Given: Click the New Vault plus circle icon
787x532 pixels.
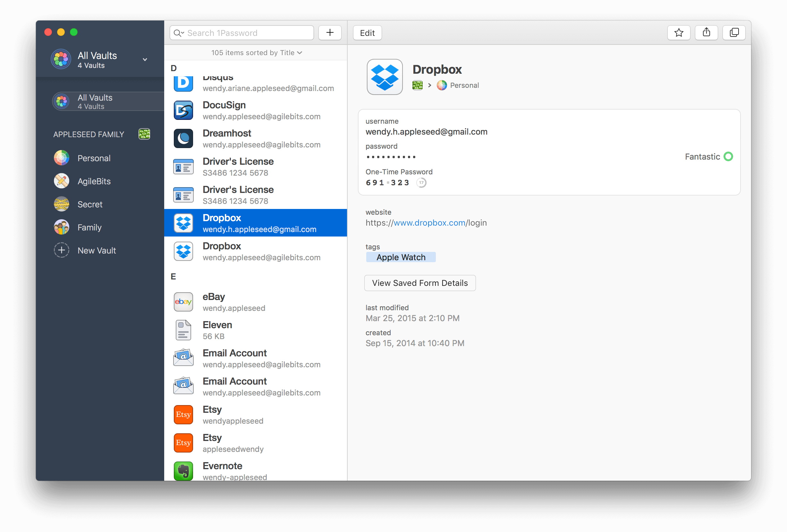Looking at the screenshot, I should tap(62, 250).
